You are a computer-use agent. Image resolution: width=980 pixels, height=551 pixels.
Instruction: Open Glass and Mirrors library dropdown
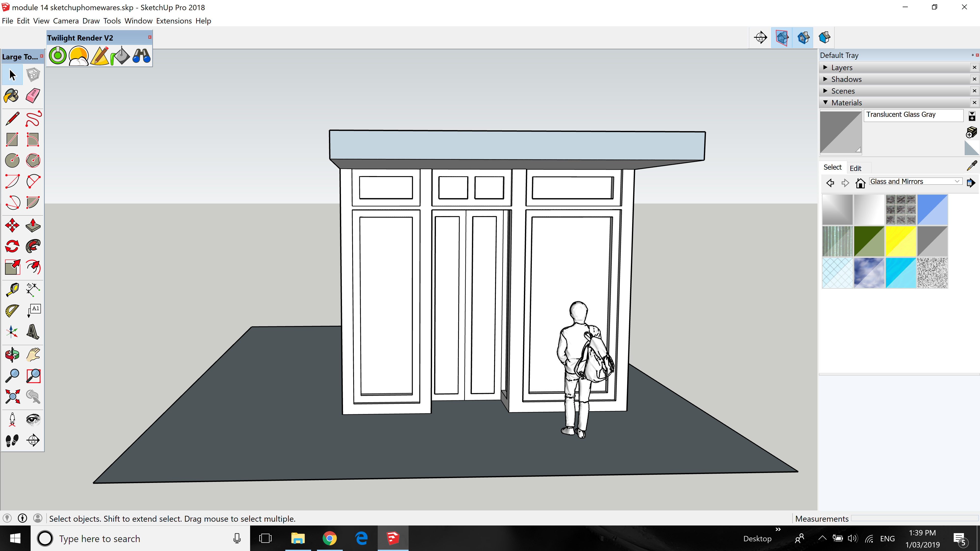click(x=957, y=182)
